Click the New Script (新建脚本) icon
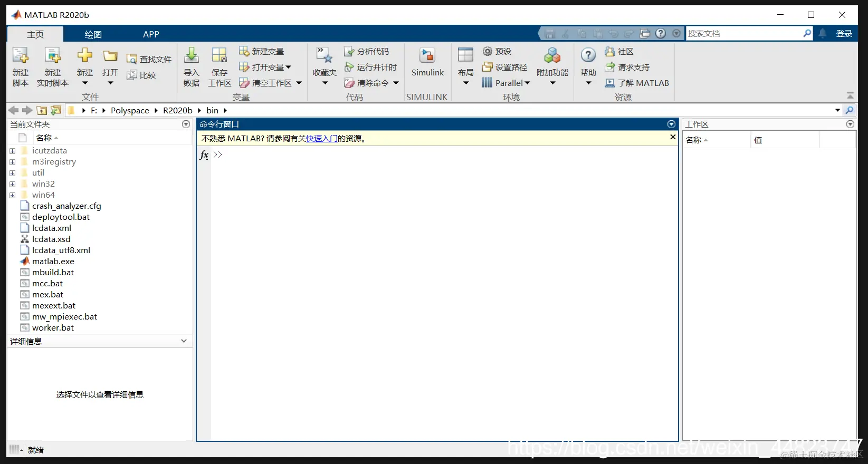Image resolution: width=868 pixels, height=464 pixels. pos(21,55)
